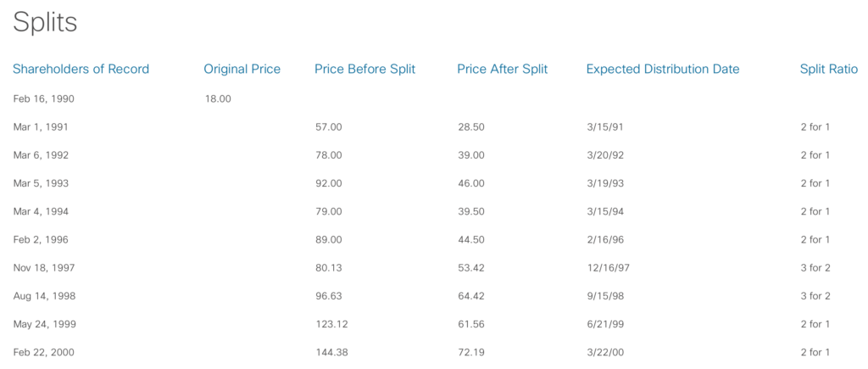Click the Expected Distribution Date header
Image resolution: width=868 pixels, height=369 pixels.
click(663, 70)
